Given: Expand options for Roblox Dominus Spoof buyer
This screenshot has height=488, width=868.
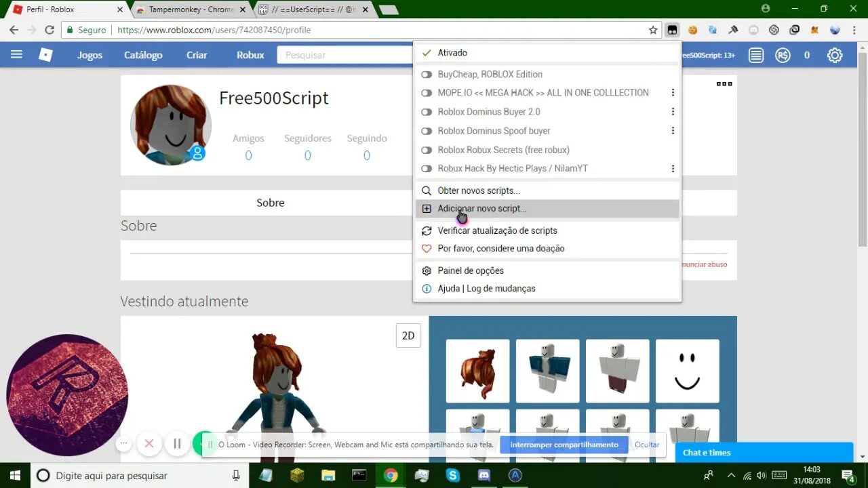Looking at the screenshot, I should pyautogui.click(x=673, y=131).
